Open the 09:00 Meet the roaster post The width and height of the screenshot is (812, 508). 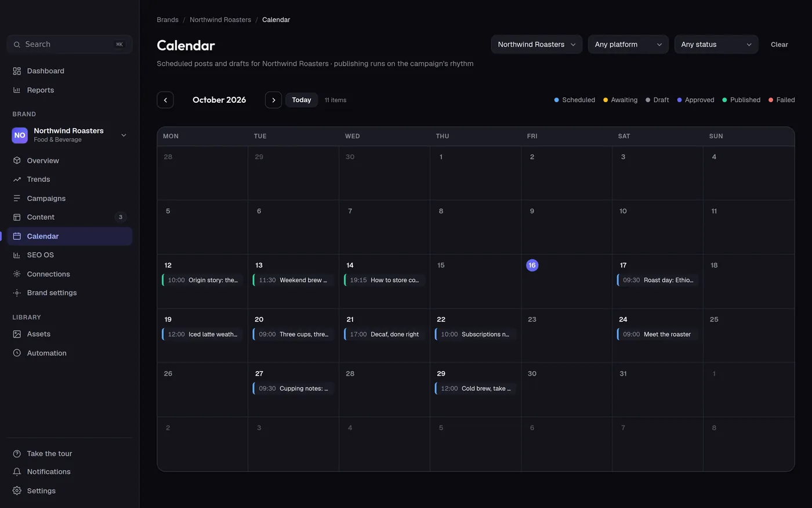click(658, 334)
